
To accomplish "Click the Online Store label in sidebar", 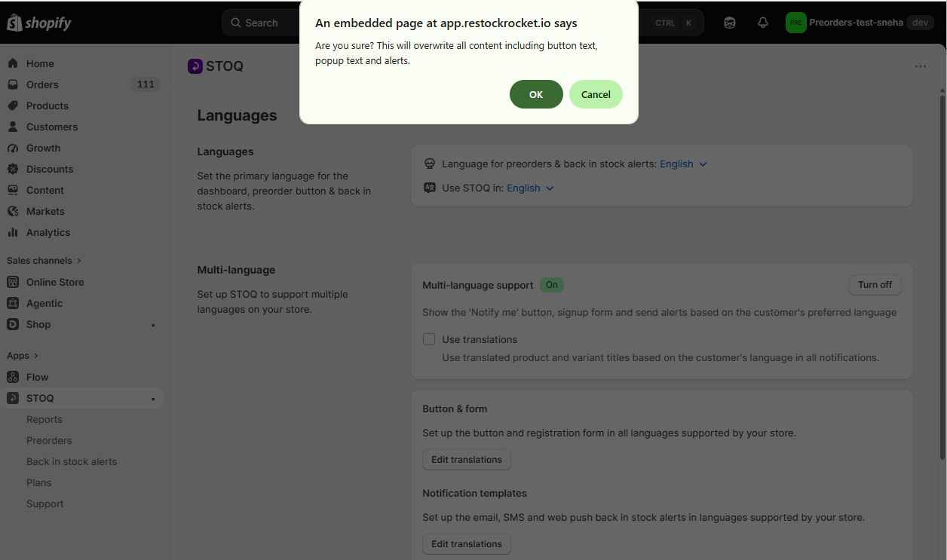I will click(x=55, y=282).
